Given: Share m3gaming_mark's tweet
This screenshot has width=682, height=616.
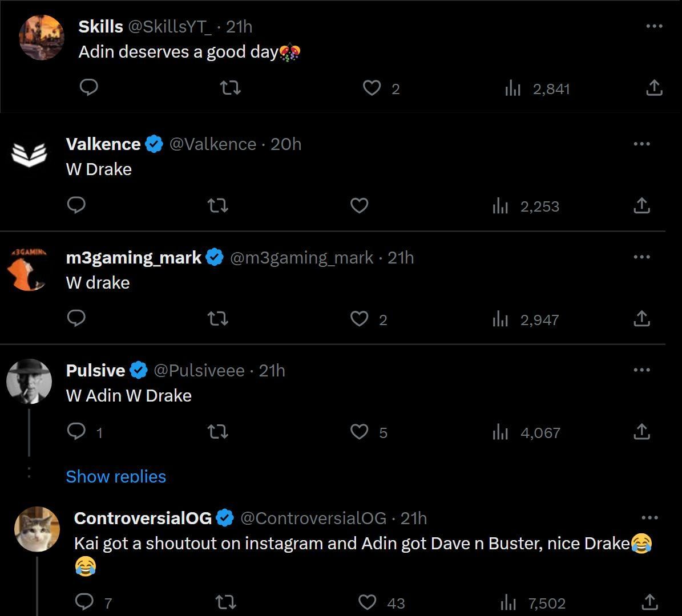Looking at the screenshot, I should pos(641,319).
